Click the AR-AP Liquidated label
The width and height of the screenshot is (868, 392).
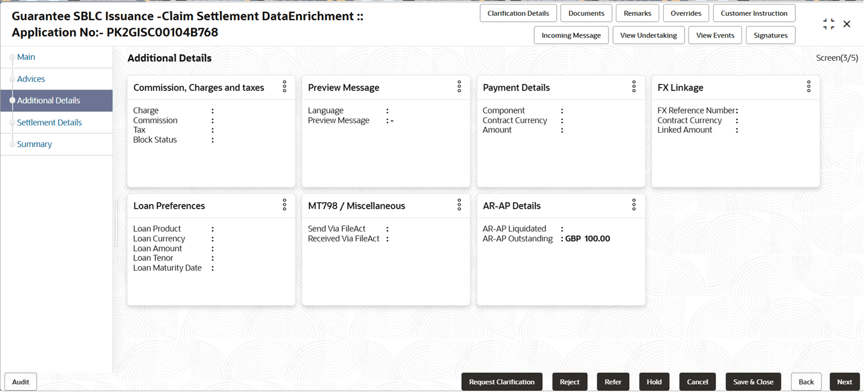(514, 228)
